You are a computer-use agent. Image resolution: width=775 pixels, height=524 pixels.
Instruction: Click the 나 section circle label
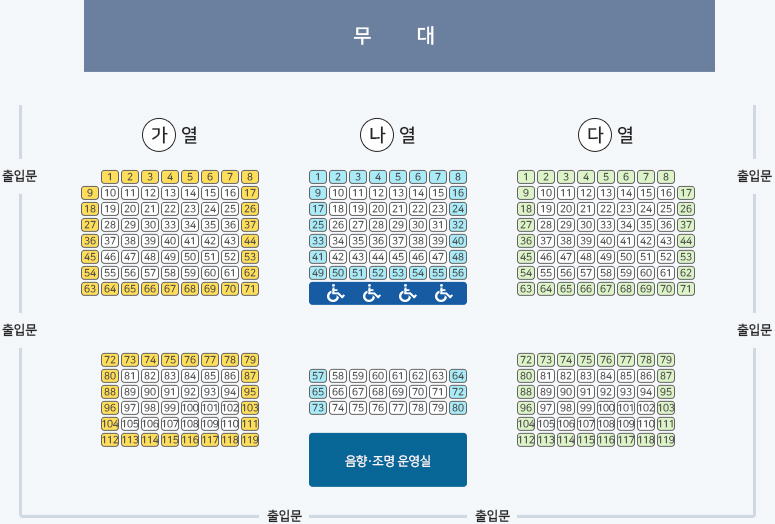point(377,134)
